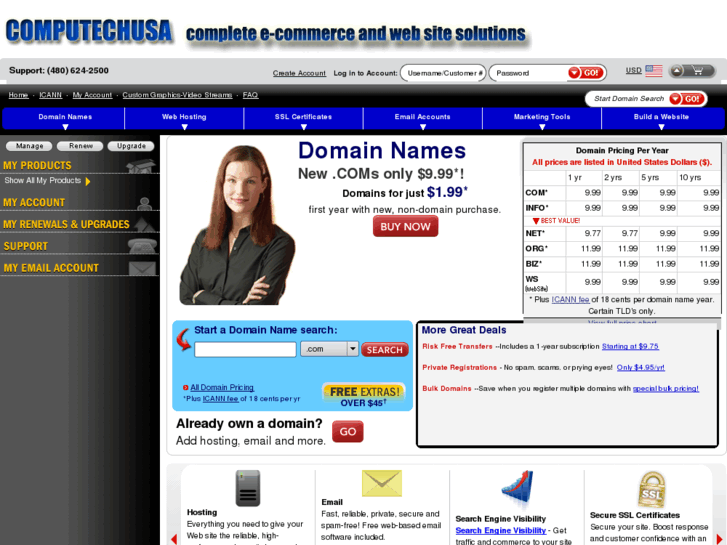Click the Username/Customer # field
This screenshot has height=545, width=727.
click(x=443, y=73)
